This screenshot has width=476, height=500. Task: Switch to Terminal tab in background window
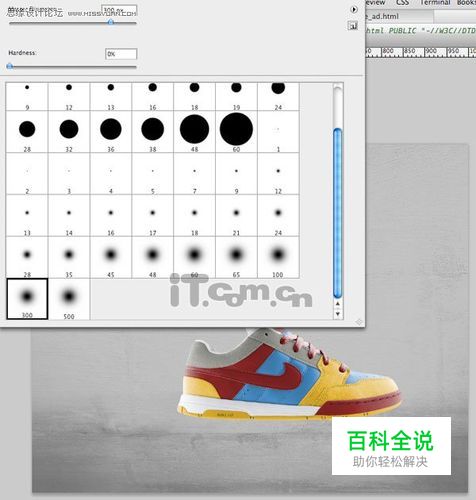pyautogui.click(x=435, y=3)
